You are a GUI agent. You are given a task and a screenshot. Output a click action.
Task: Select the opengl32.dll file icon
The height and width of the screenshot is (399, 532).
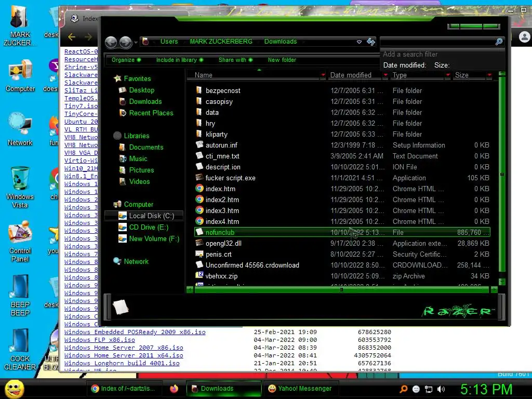199,243
